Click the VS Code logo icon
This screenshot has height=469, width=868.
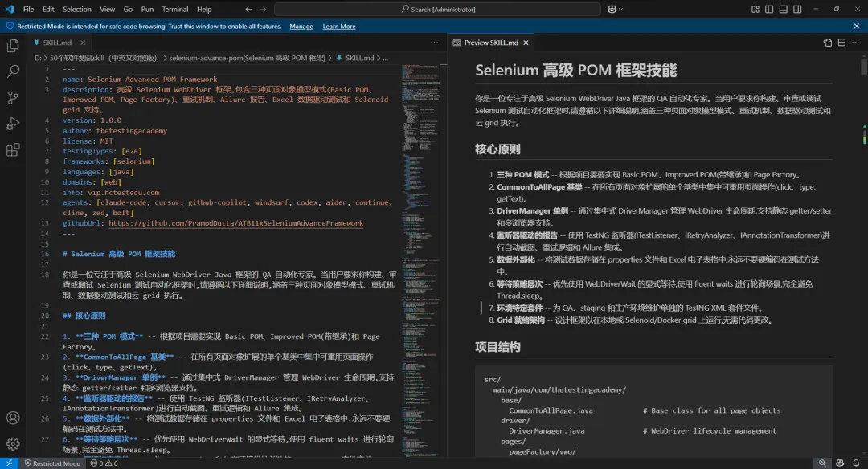click(10, 9)
